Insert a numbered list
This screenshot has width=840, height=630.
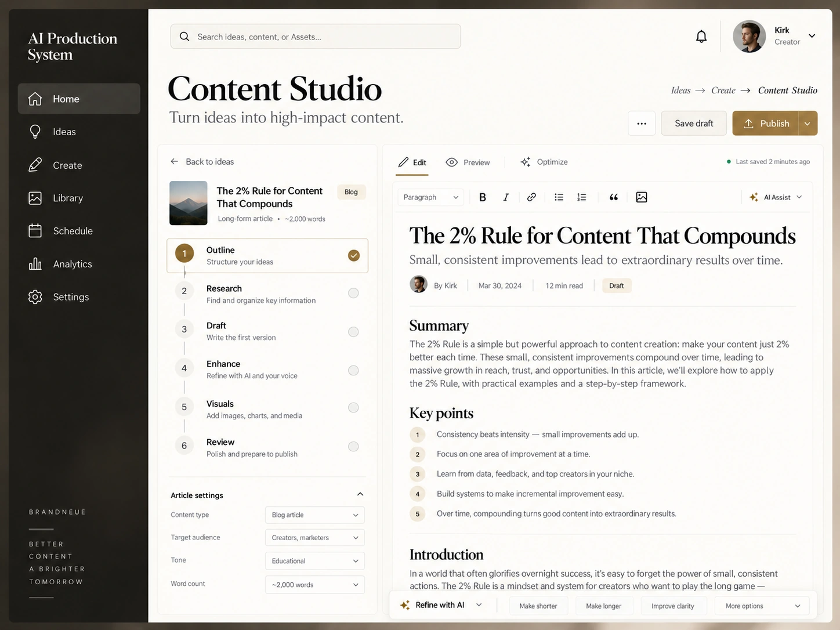pos(582,197)
